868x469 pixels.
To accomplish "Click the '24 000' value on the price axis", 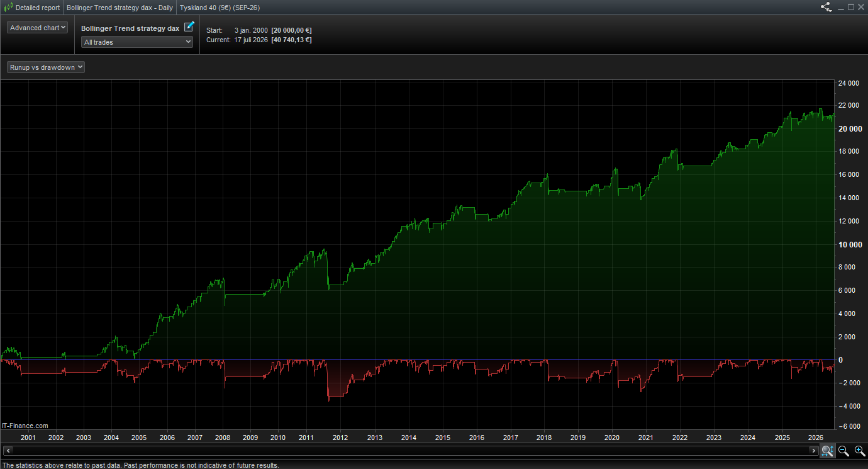I will (849, 83).
